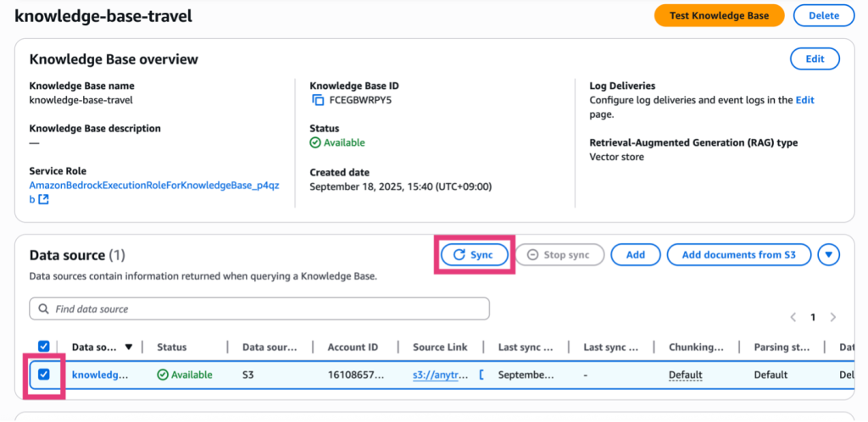Copy the Knowledge Base ID
This screenshot has width=868, height=422.
tap(317, 100)
